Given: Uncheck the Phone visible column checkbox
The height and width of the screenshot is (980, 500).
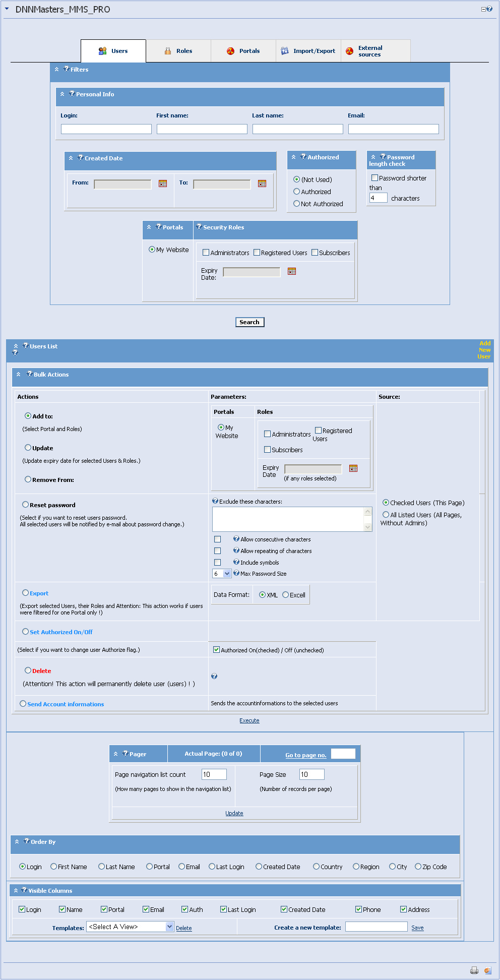Looking at the screenshot, I should tap(358, 909).
